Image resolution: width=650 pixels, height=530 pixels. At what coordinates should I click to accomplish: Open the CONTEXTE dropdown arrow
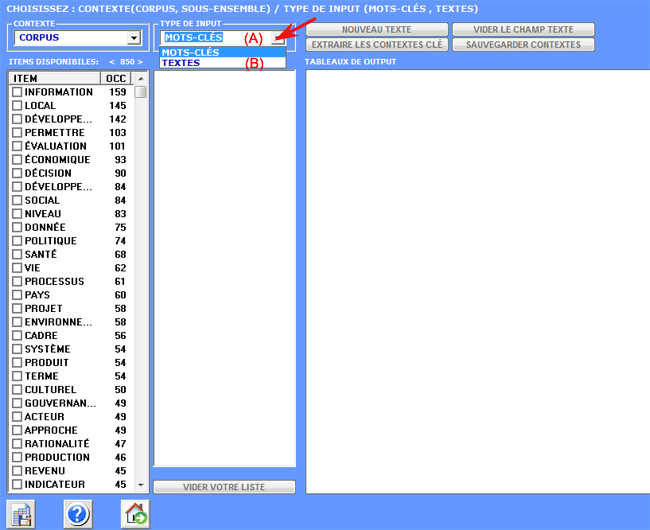[x=133, y=38]
